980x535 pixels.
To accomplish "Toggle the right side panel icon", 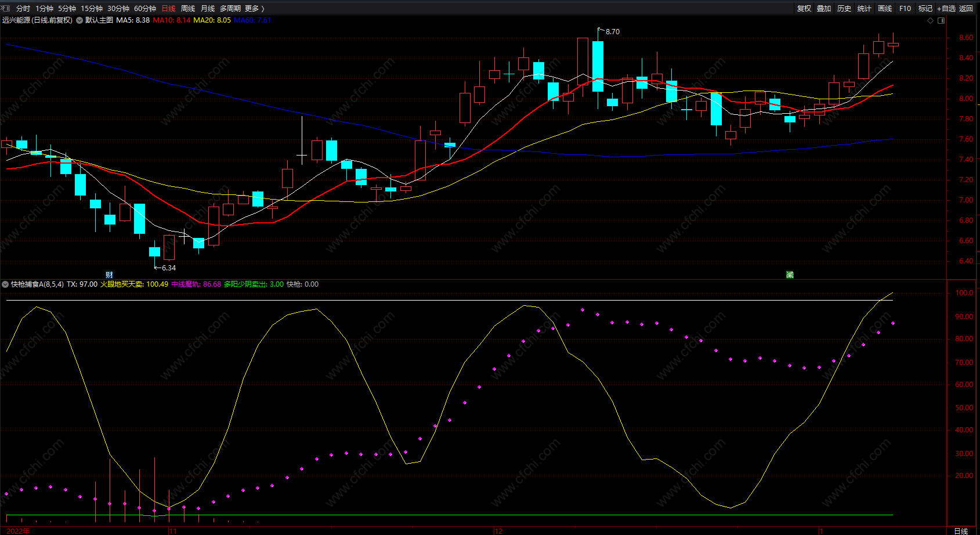I will (x=941, y=20).
